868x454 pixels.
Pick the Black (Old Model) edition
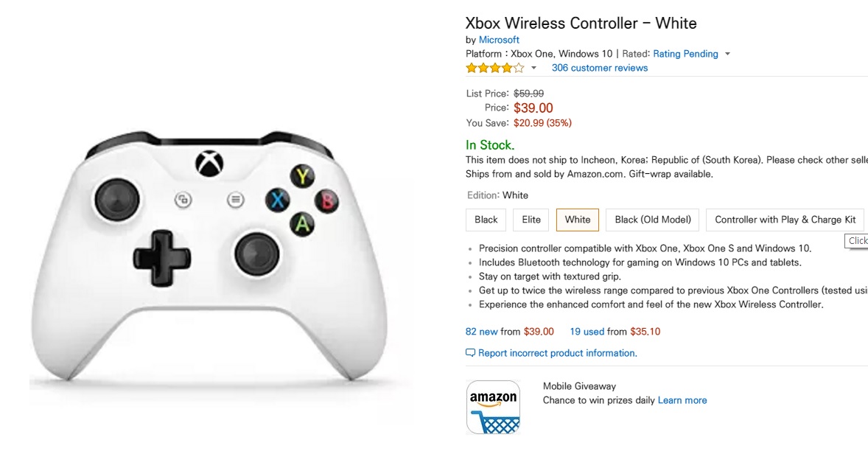pos(653,220)
